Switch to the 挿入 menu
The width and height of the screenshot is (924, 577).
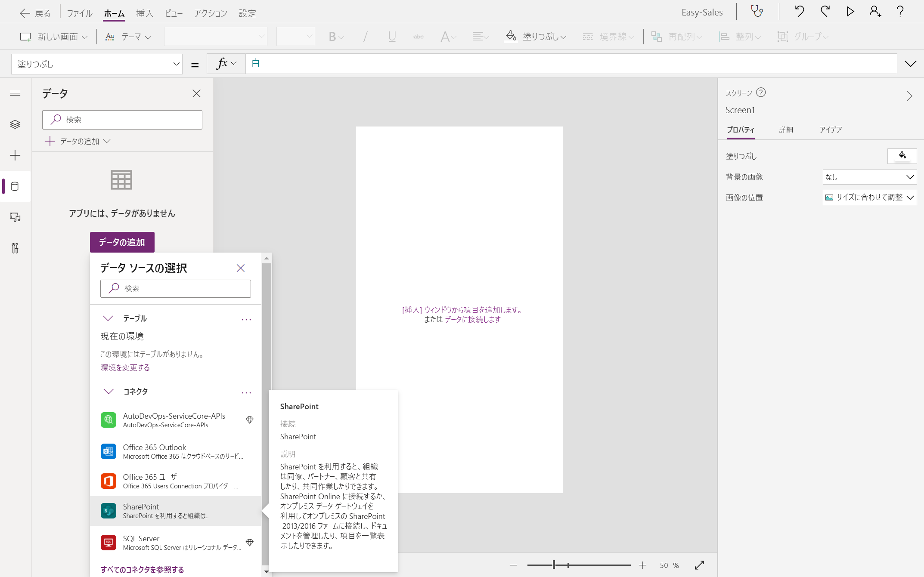[x=145, y=13]
